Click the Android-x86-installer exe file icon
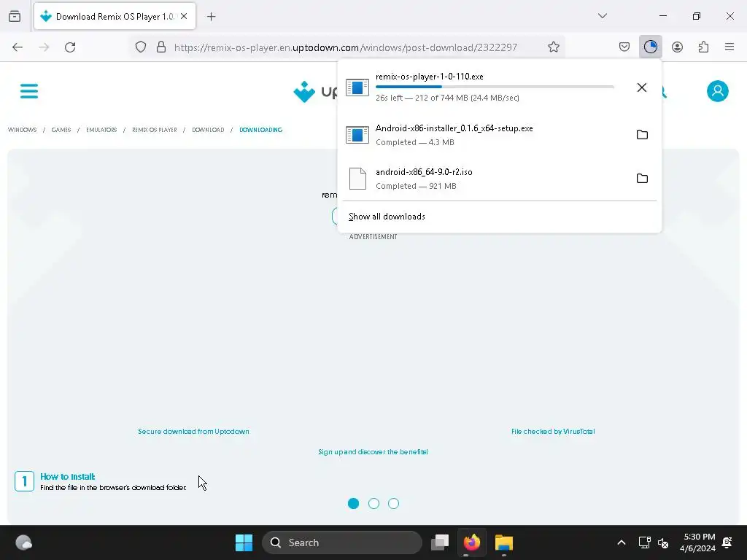Screen dimensions: 747x560 pyautogui.click(x=357, y=135)
